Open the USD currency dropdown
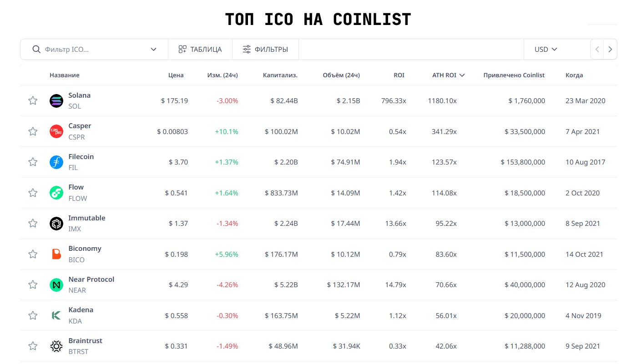Screen dimensions: 637x364 [545, 49]
